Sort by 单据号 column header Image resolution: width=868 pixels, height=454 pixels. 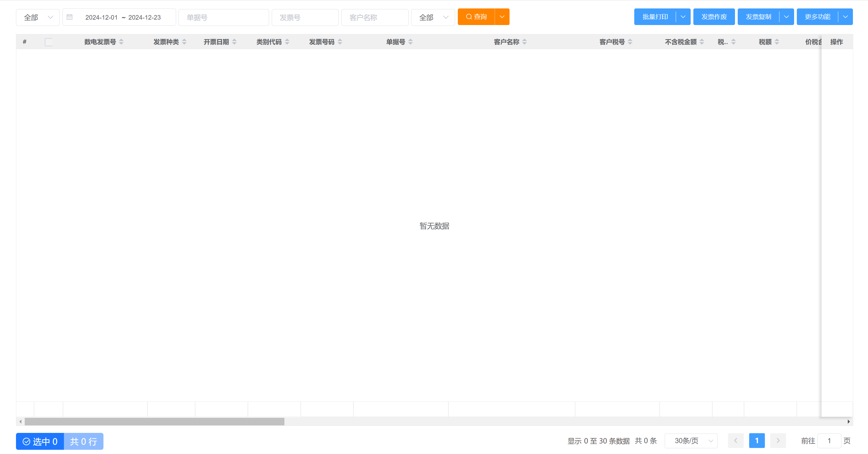(x=410, y=42)
